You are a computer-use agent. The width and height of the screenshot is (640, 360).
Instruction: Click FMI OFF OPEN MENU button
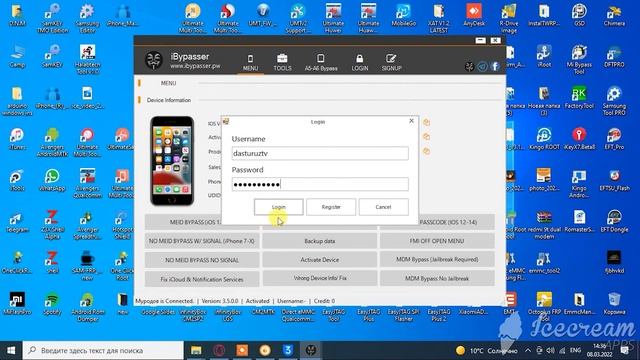pos(437,241)
